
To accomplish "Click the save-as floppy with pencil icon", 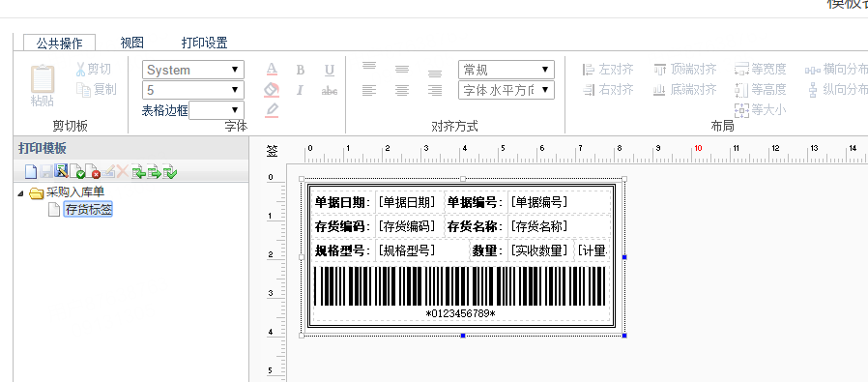I will pyautogui.click(x=62, y=171).
